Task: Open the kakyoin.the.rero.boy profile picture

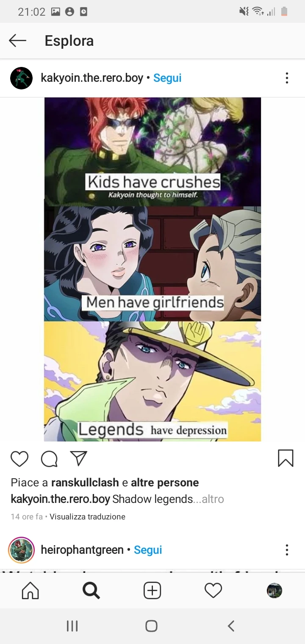Action: (x=21, y=78)
